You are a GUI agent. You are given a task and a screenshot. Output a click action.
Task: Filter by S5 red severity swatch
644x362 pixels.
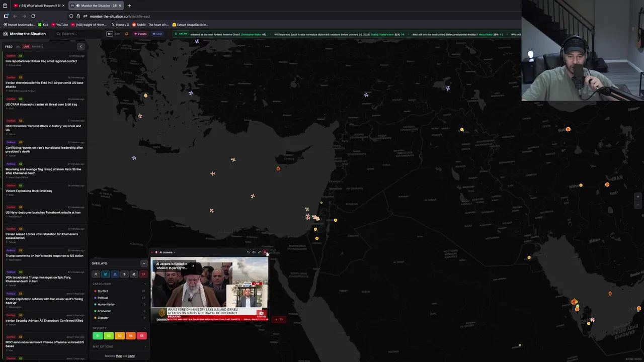(x=141, y=335)
